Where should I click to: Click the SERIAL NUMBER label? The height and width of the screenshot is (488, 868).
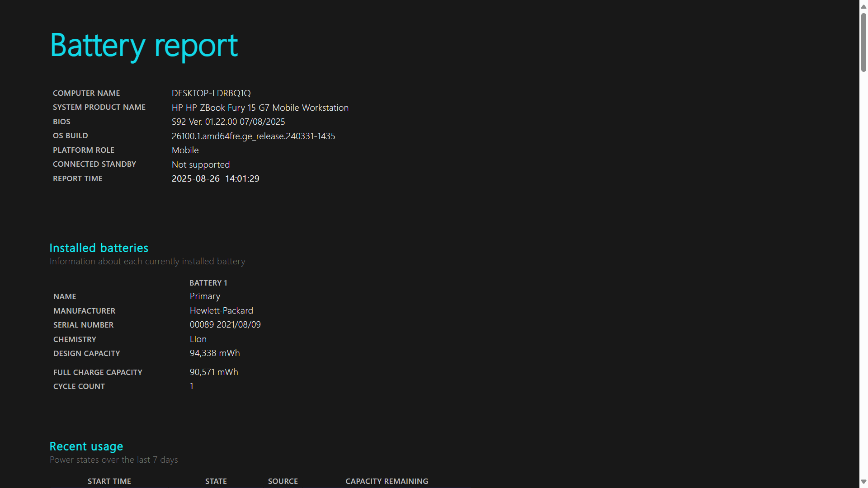click(83, 325)
